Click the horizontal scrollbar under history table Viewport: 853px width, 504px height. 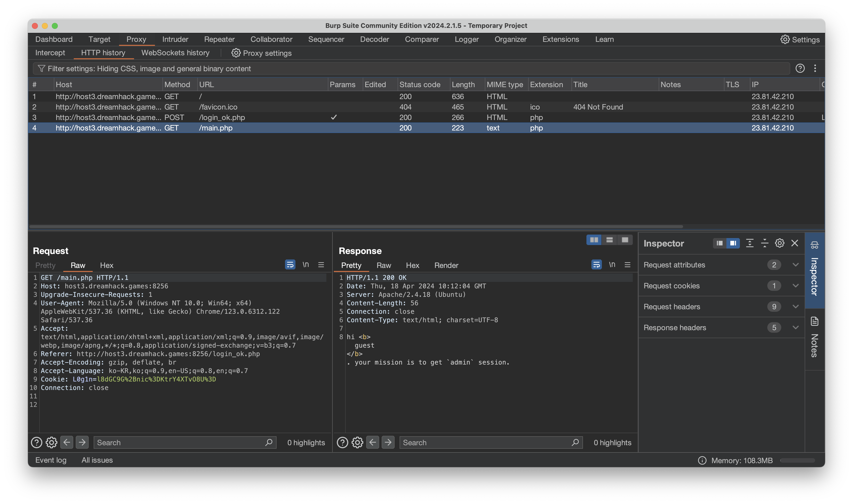[x=356, y=227]
